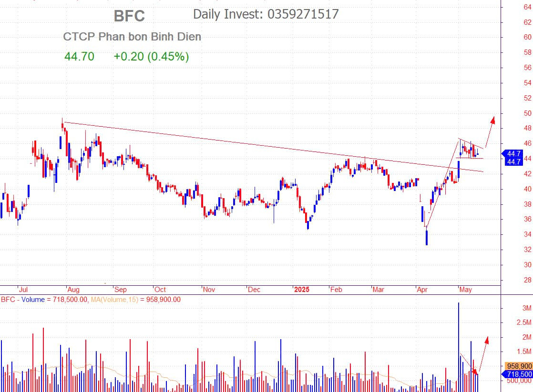Click the 62 label on price axis
Image resolution: width=533 pixels, height=392 pixels.
click(x=527, y=22)
